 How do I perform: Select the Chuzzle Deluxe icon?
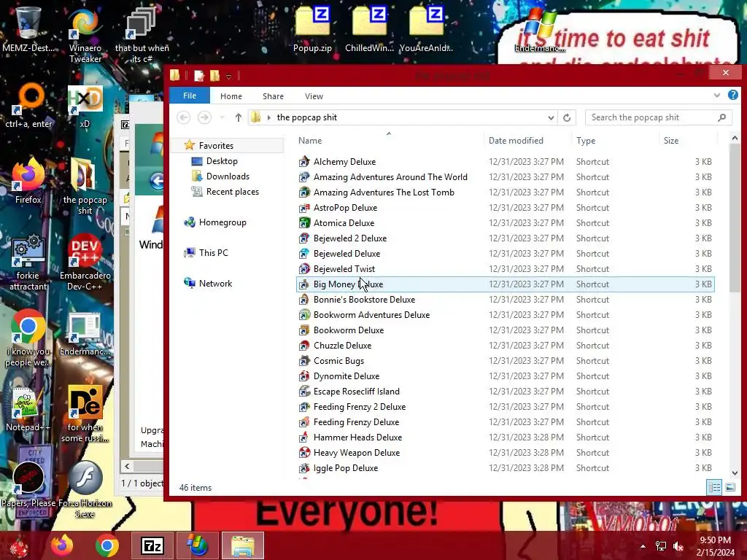pos(304,346)
